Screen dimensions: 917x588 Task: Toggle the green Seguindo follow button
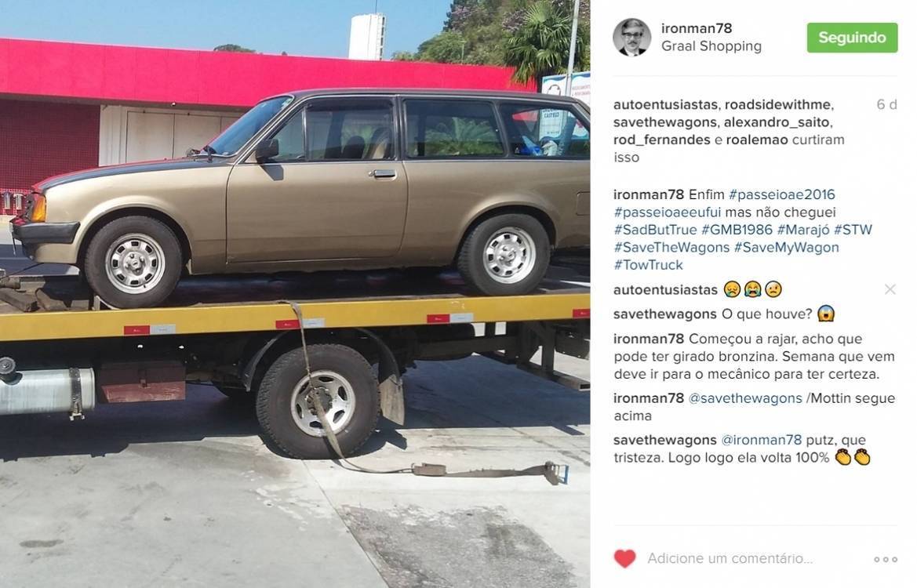point(852,38)
